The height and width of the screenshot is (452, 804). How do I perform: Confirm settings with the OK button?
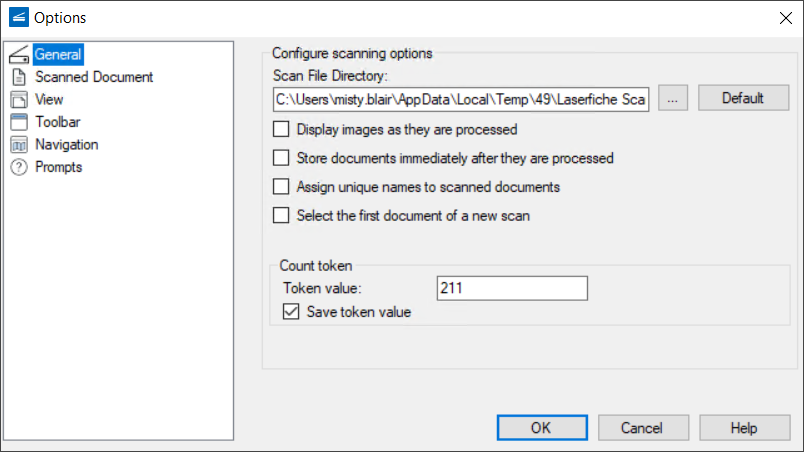pos(540,428)
